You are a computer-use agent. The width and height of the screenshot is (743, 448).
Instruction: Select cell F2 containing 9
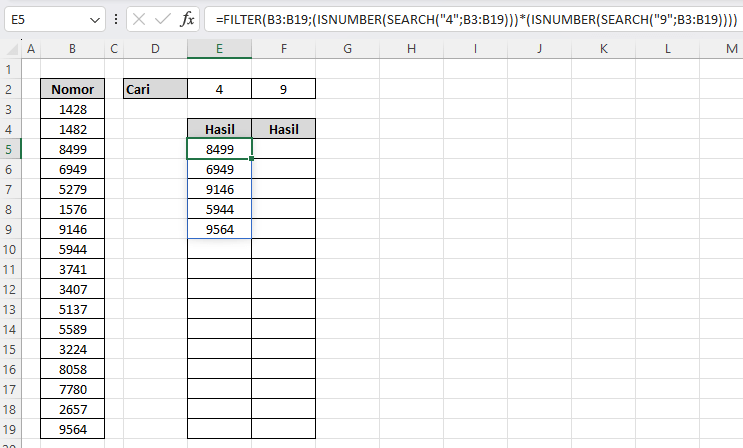pyautogui.click(x=283, y=90)
